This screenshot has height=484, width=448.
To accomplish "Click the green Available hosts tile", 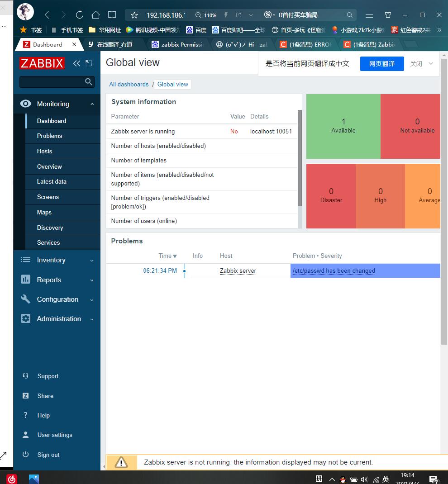I will [x=343, y=126].
